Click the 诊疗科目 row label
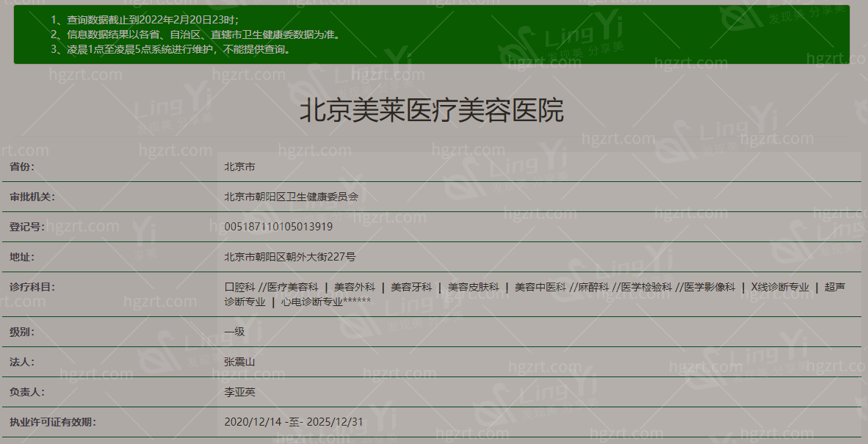 pyautogui.click(x=32, y=287)
